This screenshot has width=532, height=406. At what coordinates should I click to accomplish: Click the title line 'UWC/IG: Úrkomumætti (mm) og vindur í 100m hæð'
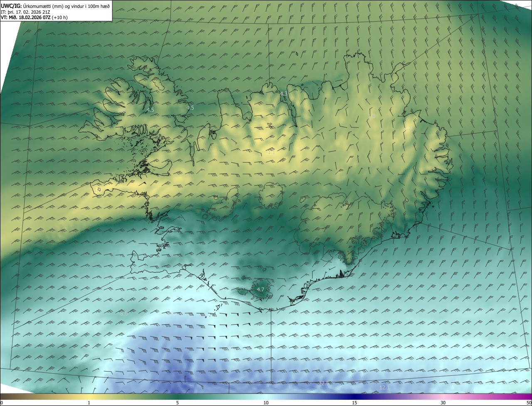pos(55,6)
